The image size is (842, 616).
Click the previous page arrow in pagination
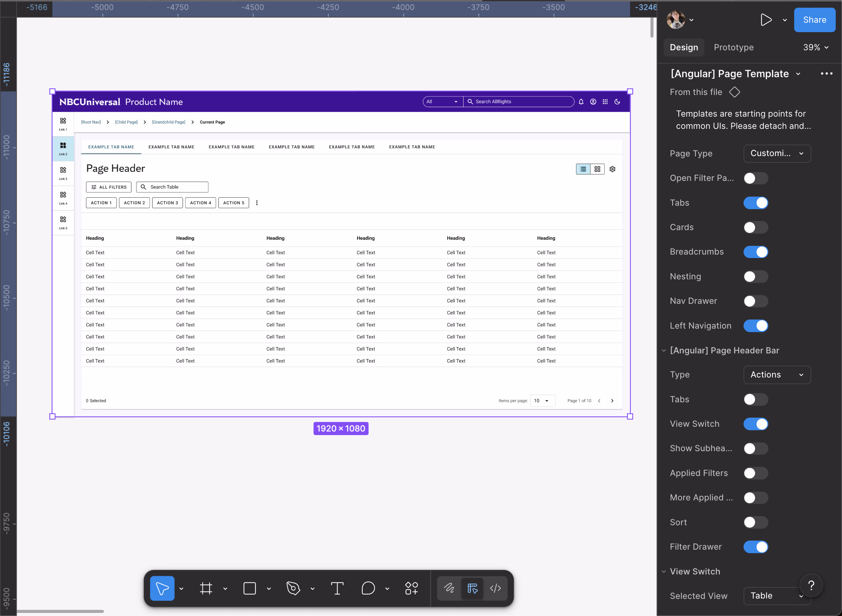point(599,401)
